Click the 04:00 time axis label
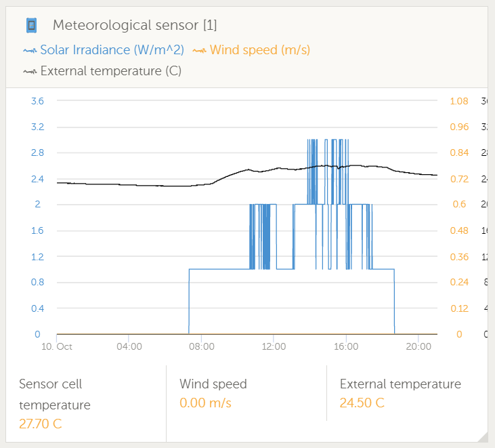This screenshot has height=448, width=495. pos(129,346)
